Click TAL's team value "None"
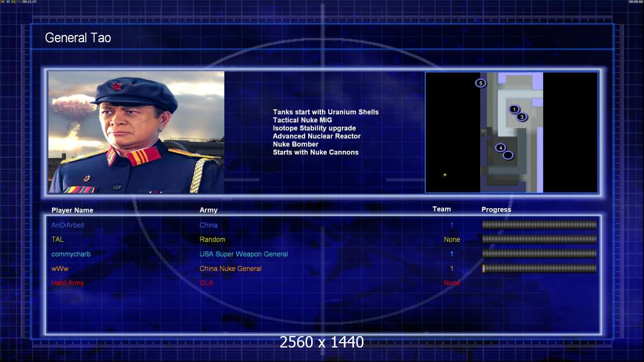The width and height of the screenshot is (644, 362). (x=452, y=240)
